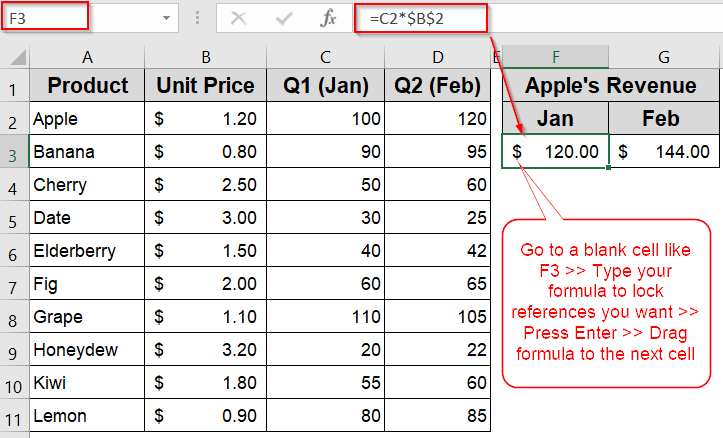Select column A header

click(x=87, y=57)
